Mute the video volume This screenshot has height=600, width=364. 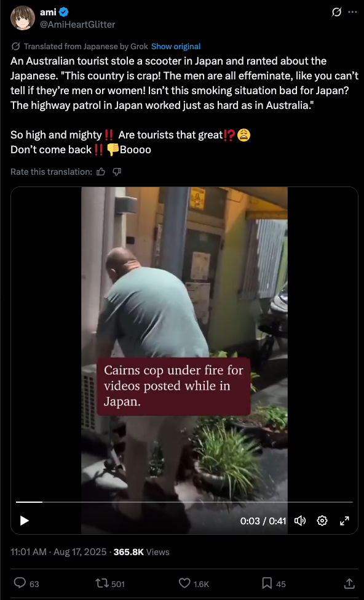point(300,521)
